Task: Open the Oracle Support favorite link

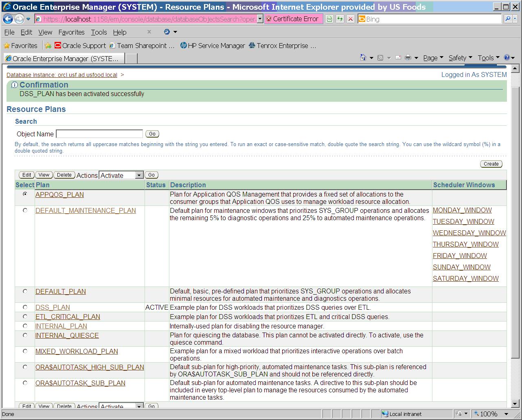Action: pos(80,46)
